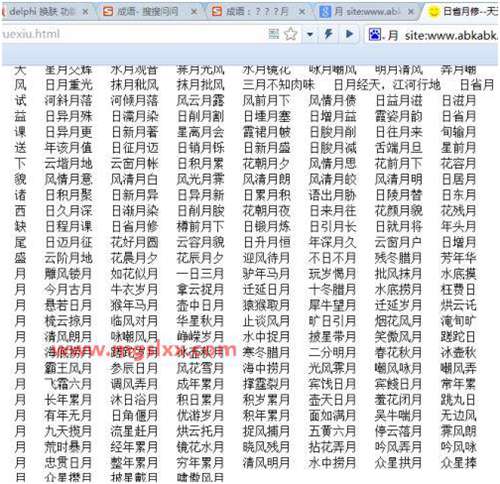Close the 月 site:www.ab tab
The width and height of the screenshot is (500, 484).
tap(411, 12)
